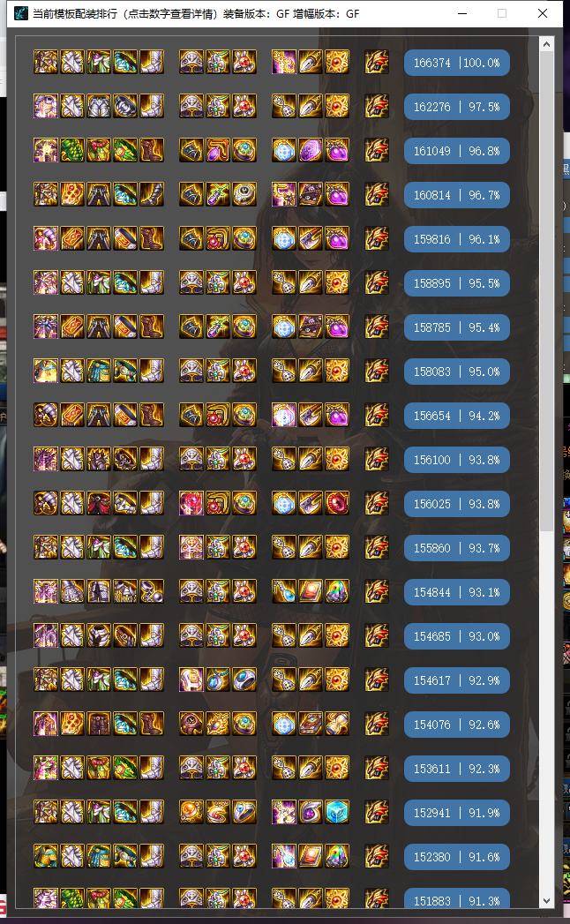Click the green leaf armor icon in the 161049 row

coord(72,150)
